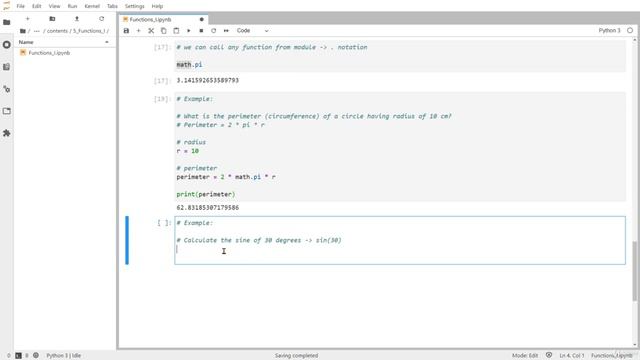Screen dimensions: 640x360
Task: Paste cell from clipboard
Action: [x=176, y=31]
